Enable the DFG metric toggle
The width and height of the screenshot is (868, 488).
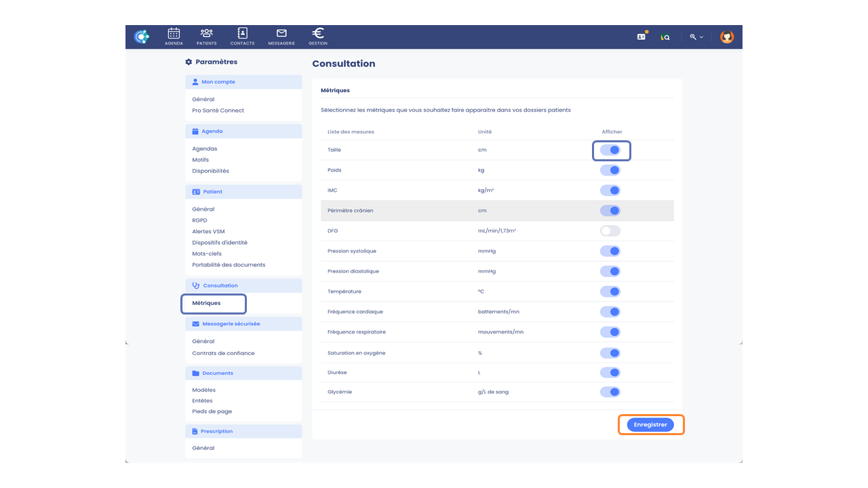[x=610, y=231]
